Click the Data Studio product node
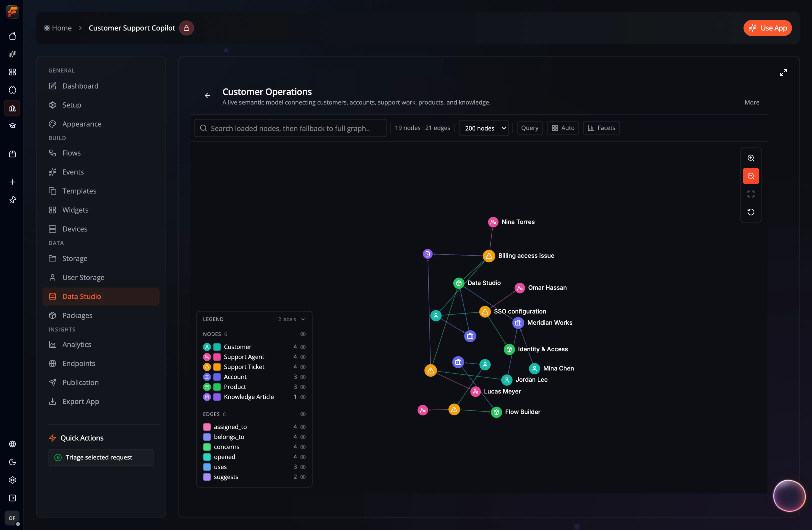This screenshot has width=812, height=530. [458, 283]
